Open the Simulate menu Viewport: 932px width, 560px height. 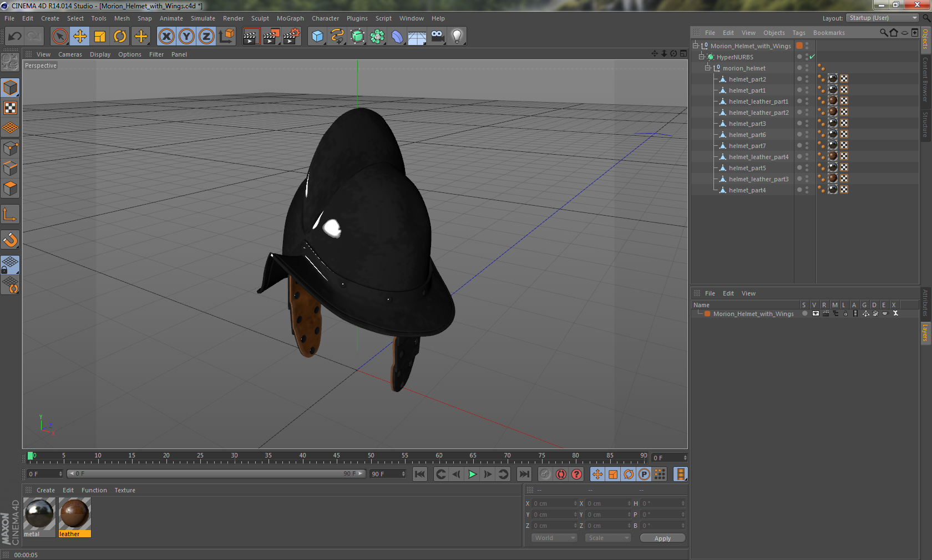click(x=203, y=18)
